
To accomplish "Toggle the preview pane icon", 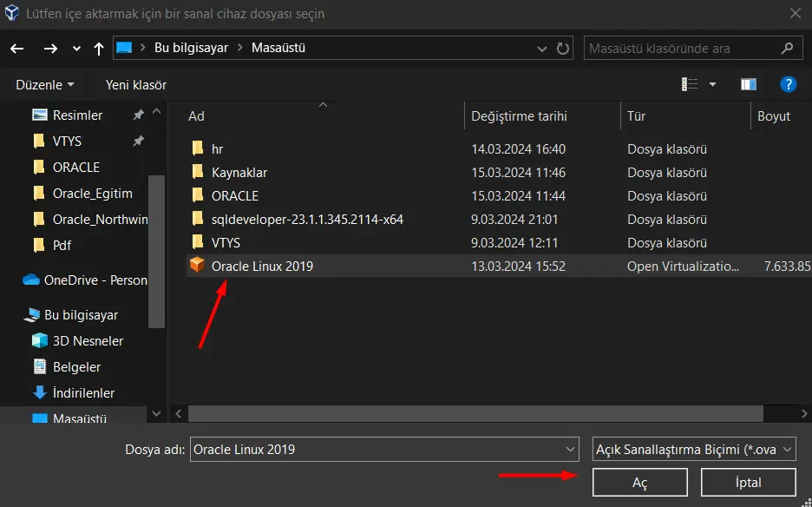I will pyautogui.click(x=749, y=84).
